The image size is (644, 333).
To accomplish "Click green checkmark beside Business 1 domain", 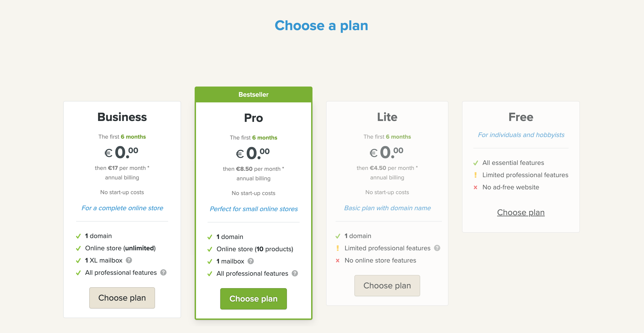I will coord(78,236).
